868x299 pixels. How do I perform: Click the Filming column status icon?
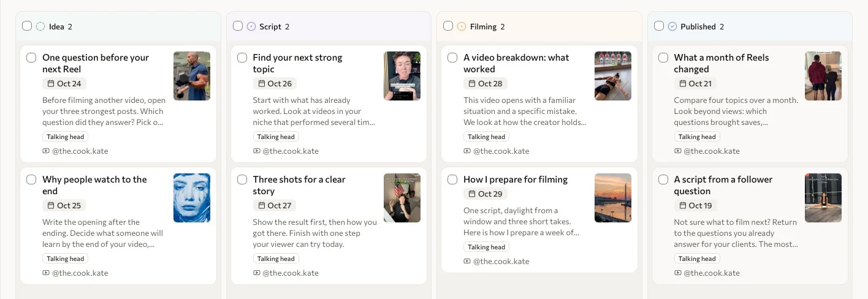(462, 26)
